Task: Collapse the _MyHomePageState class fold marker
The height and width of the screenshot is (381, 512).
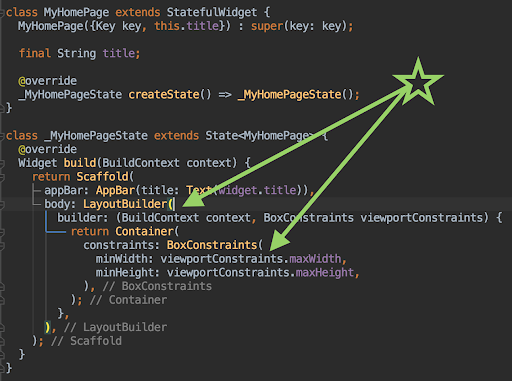Action: (x=2, y=136)
